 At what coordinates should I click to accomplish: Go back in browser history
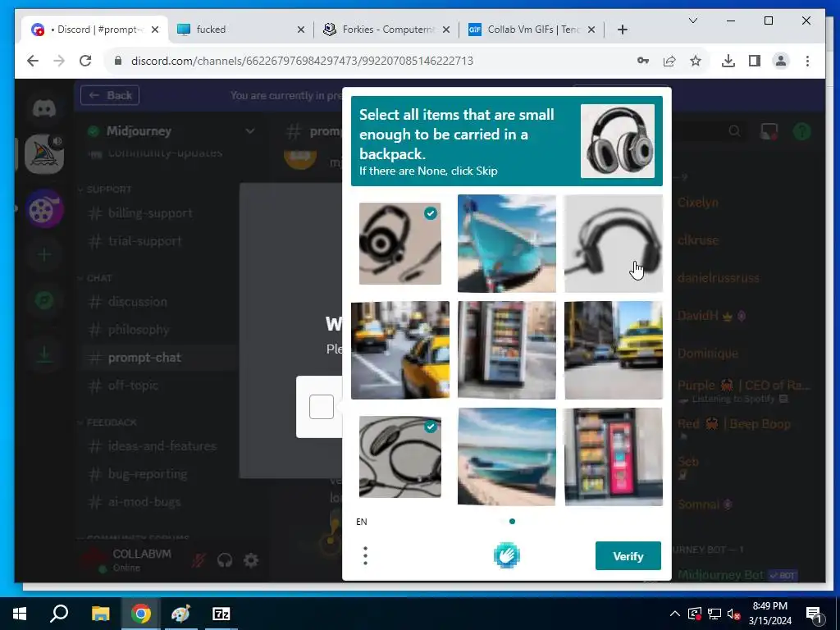(x=33, y=61)
